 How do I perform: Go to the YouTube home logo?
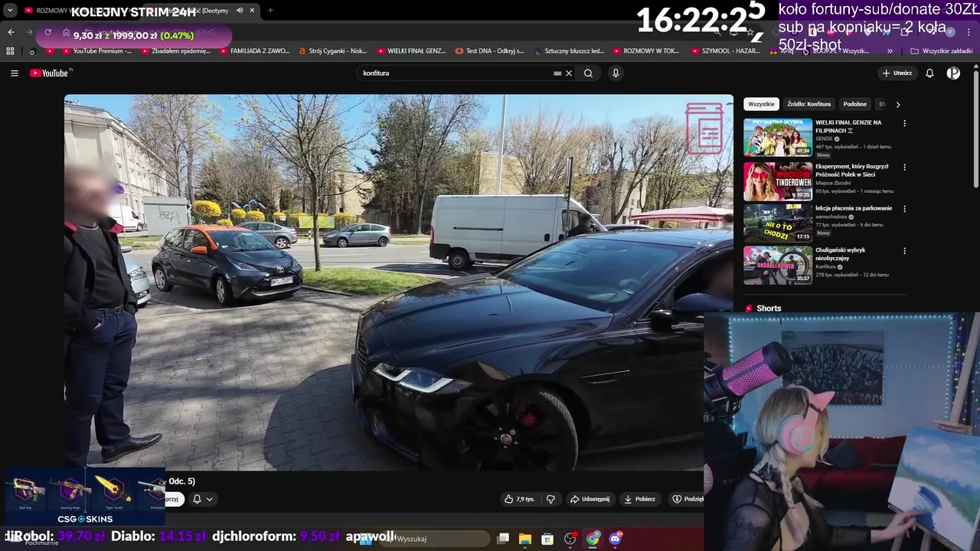pos(49,73)
